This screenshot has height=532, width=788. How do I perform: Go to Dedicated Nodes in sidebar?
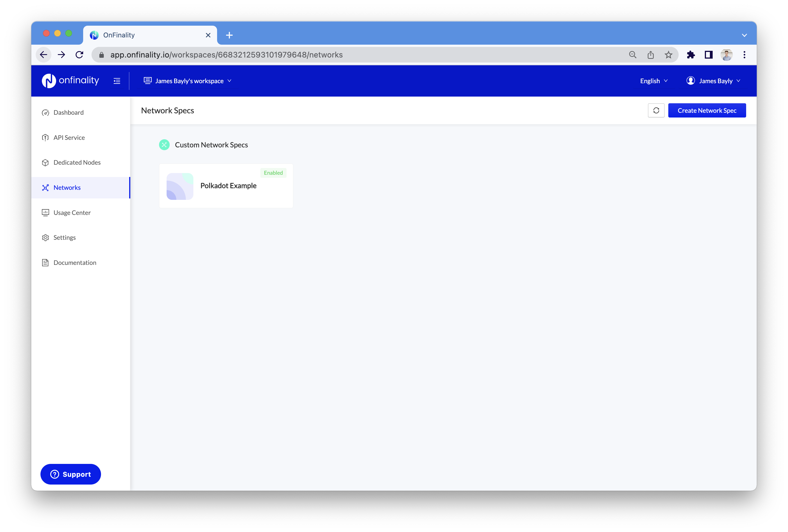coord(77,162)
